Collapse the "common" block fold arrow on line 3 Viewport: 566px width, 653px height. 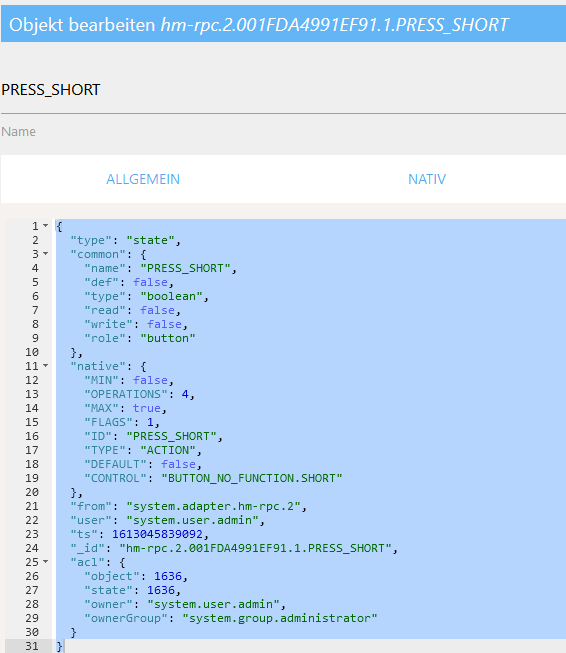(x=46, y=254)
